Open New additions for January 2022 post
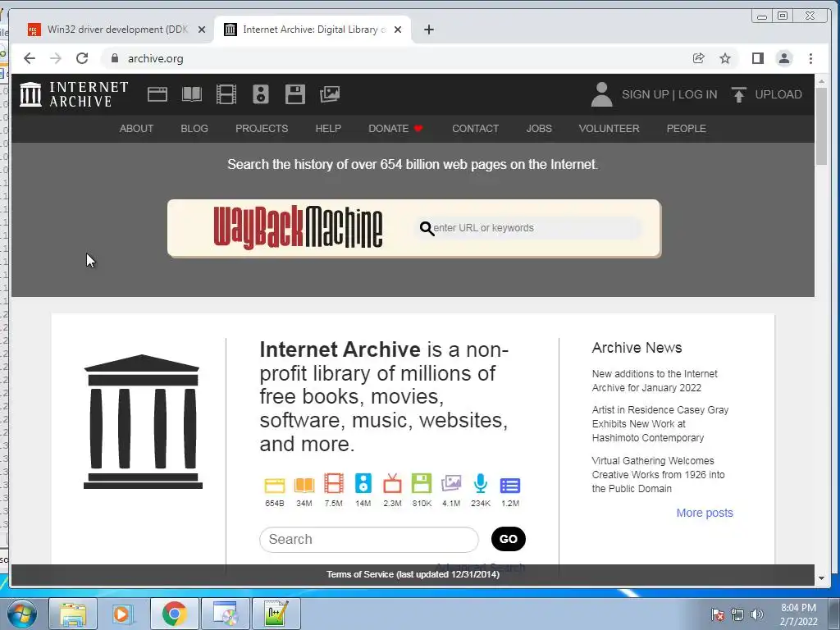The height and width of the screenshot is (630, 840). [x=655, y=381]
